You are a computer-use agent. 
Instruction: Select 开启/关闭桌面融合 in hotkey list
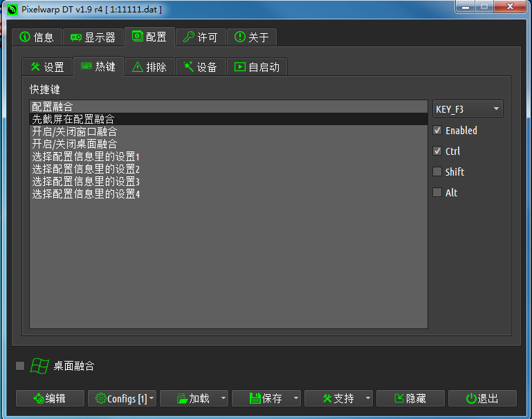75,144
